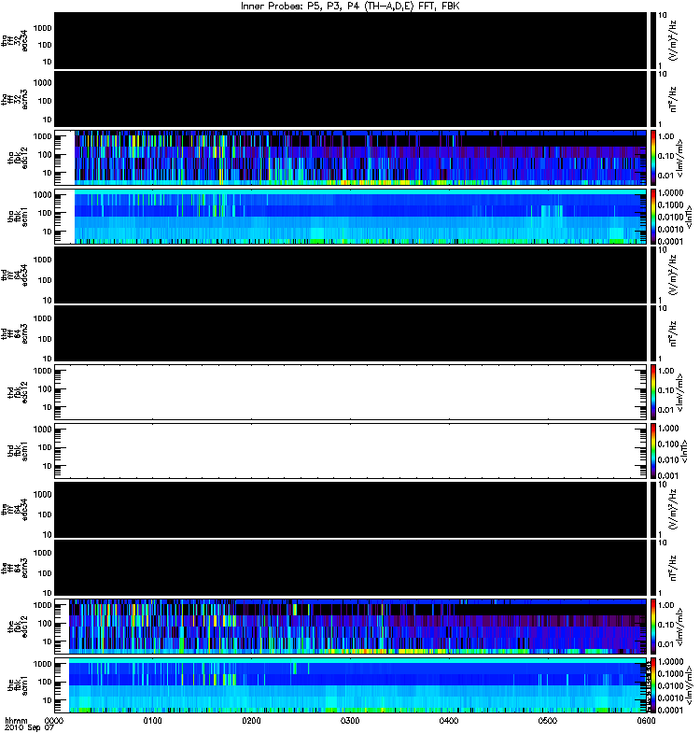Click the "hhmm" axis unit label
This screenshot has width=700, height=747.
click(16, 720)
